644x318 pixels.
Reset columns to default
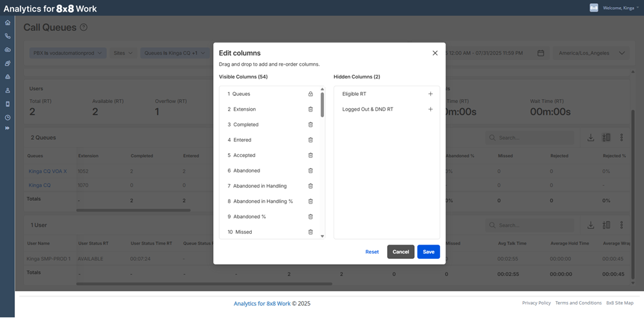click(x=372, y=252)
